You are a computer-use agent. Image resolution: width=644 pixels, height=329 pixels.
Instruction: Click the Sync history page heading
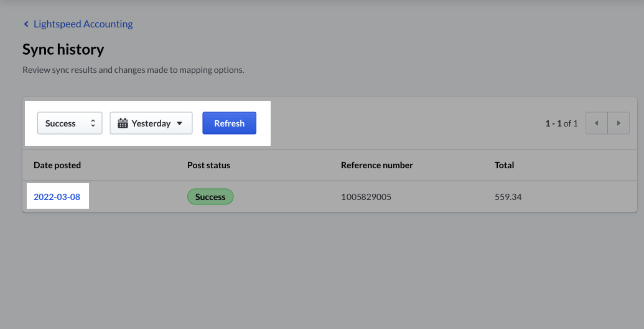[63, 49]
